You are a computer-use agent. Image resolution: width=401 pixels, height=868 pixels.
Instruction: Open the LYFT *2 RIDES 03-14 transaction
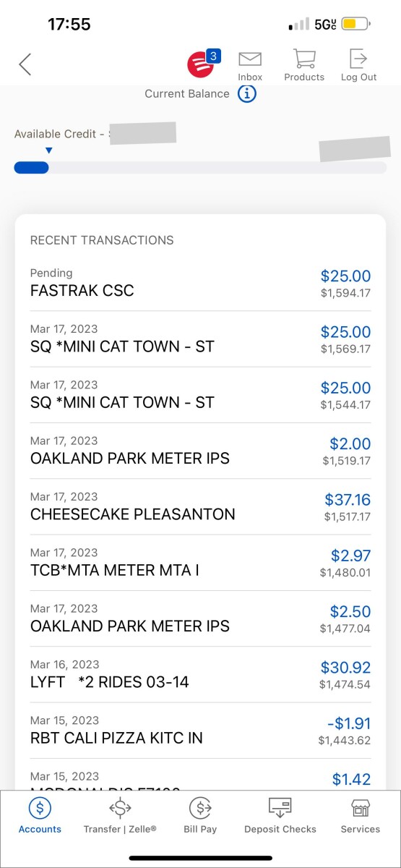pos(200,675)
